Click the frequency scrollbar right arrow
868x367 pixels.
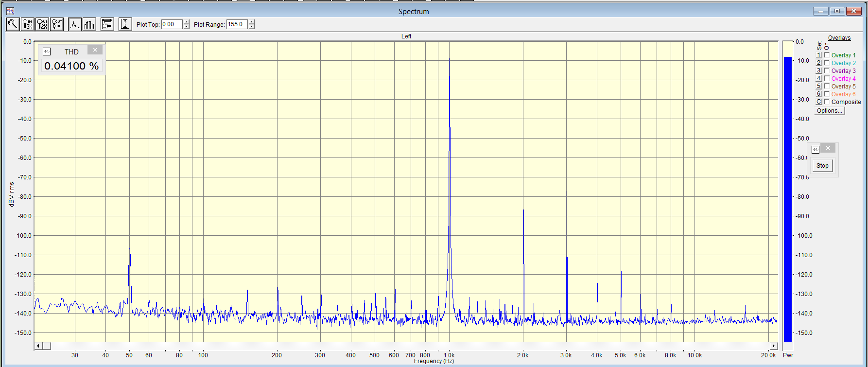[774, 346]
